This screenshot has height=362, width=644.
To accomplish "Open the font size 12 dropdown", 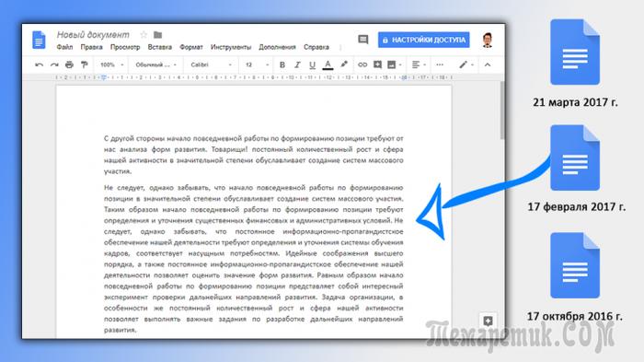I will point(257,64).
